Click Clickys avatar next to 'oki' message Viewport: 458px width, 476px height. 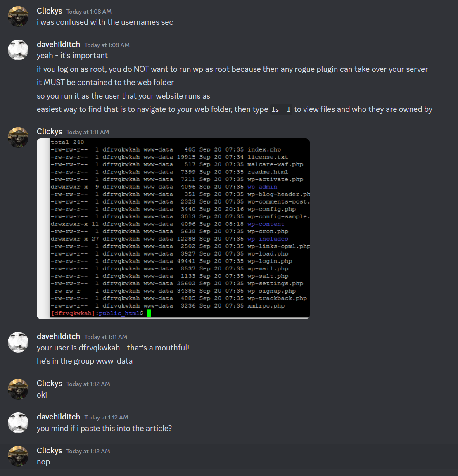click(18, 389)
